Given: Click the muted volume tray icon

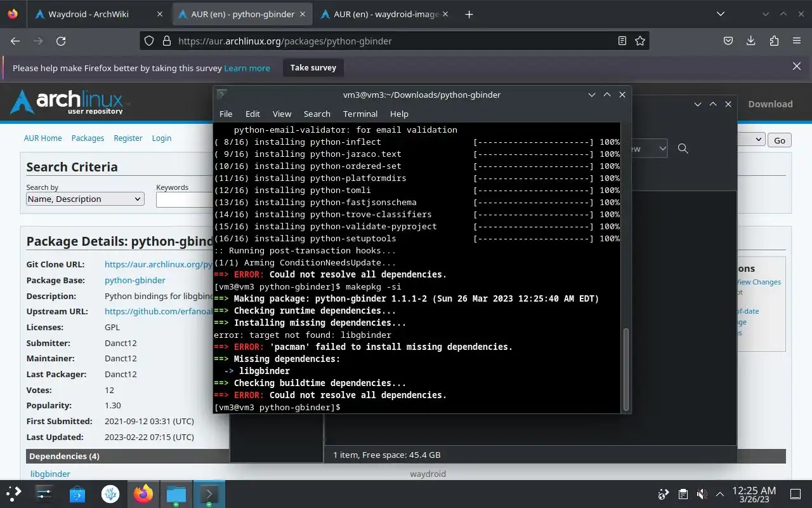Looking at the screenshot, I should (x=702, y=494).
